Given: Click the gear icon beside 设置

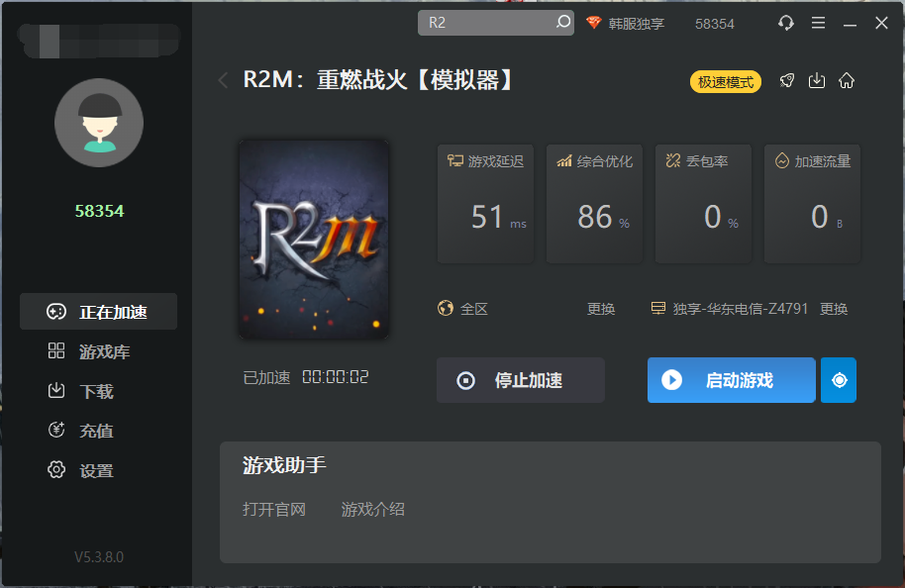Looking at the screenshot, I should point(56,470).
